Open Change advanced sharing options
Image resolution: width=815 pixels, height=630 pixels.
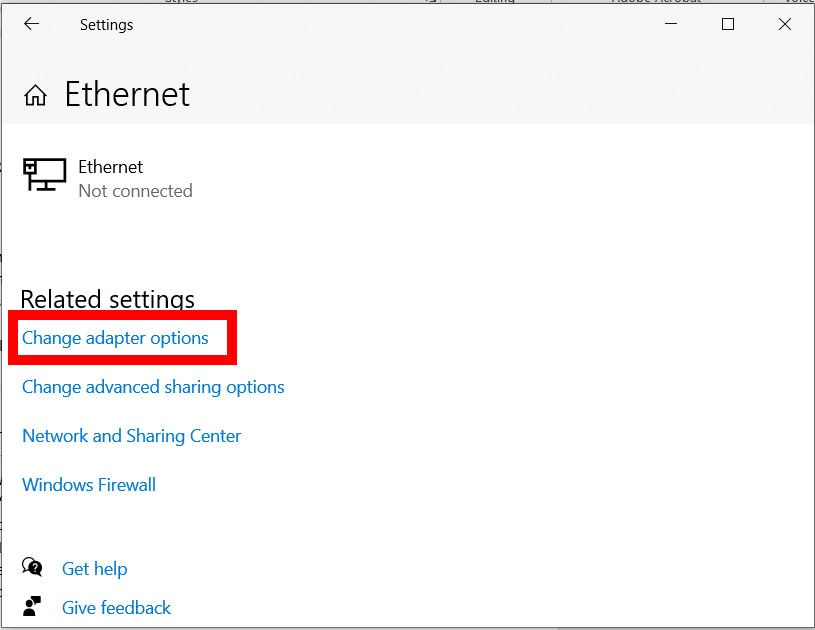[153, 387]
